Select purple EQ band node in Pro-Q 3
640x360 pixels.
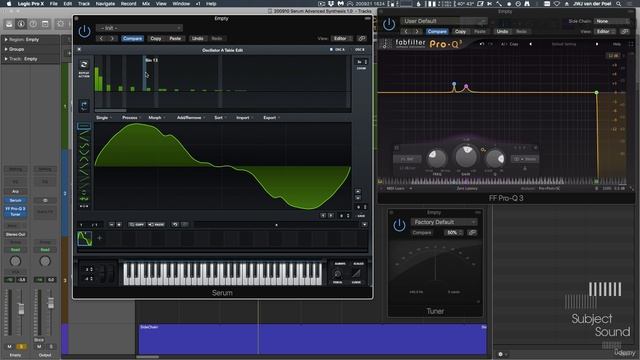point(466,86)
